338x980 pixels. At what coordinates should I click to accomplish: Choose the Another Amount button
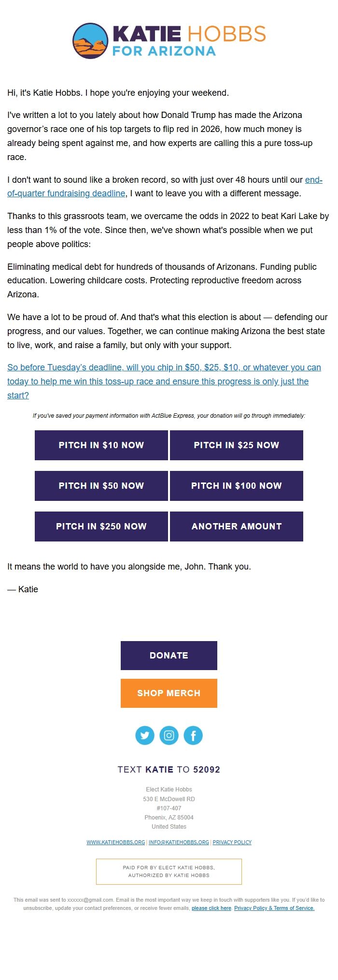[x=237, y=527]
